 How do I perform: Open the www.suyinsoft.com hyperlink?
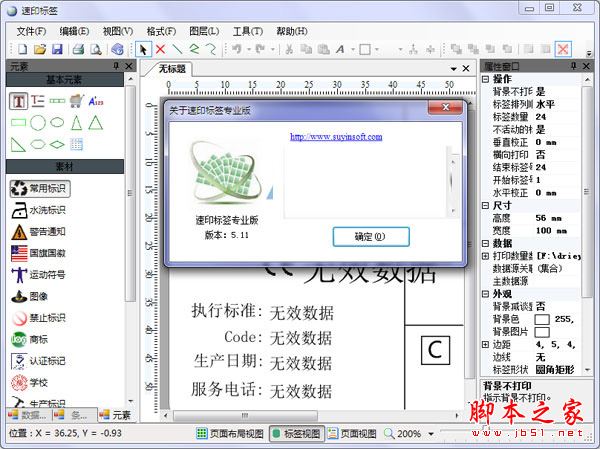[x=336, y=136]
